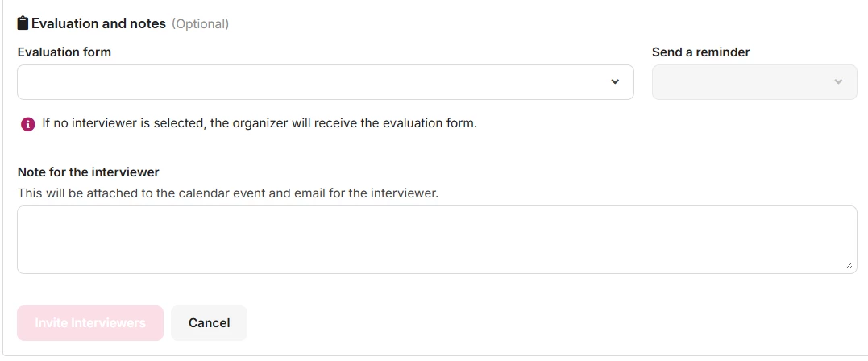This screenshot has width=868, height=361.
Task: Focus the Note for the interviewer text area
Action: click(x=436, y=239)
